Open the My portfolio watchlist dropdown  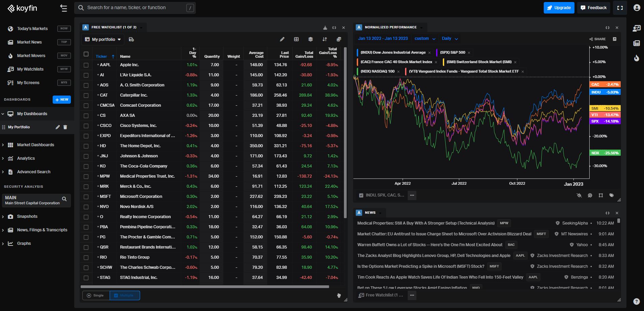pos(103,40)
